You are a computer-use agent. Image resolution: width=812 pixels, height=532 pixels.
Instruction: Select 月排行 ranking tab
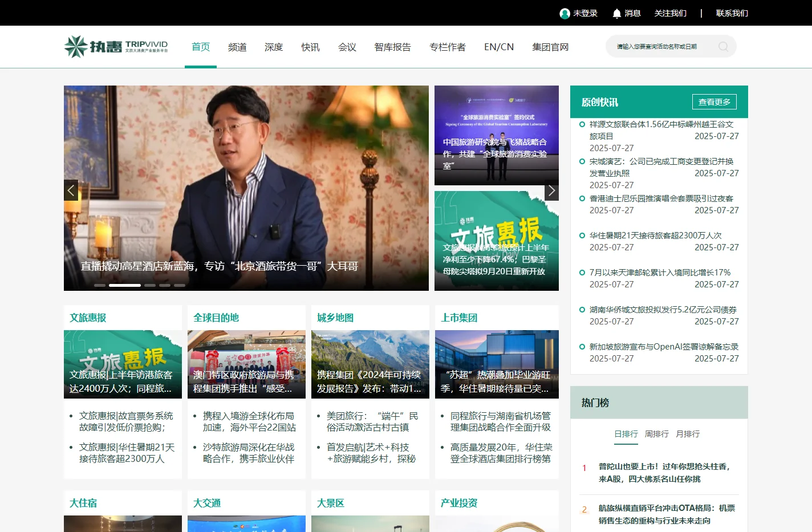(x=688, y=434)
